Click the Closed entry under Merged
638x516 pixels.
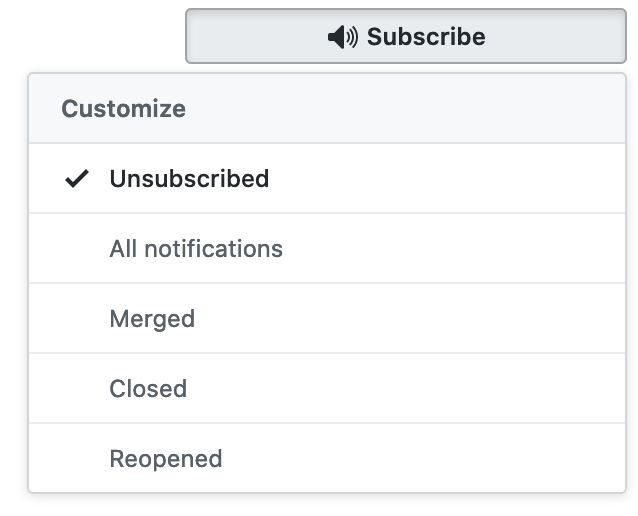click(x=148, y=389)
